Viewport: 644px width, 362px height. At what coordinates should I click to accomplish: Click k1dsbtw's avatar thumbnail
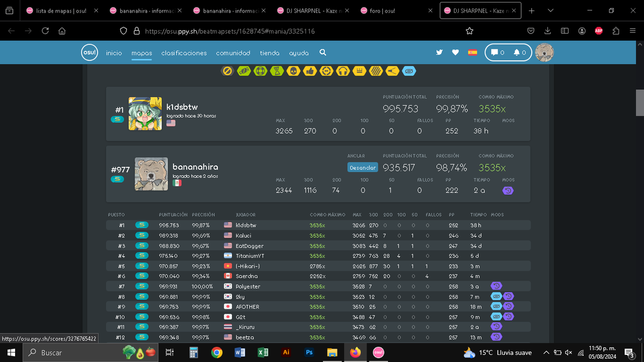click(x=145, y=114)
